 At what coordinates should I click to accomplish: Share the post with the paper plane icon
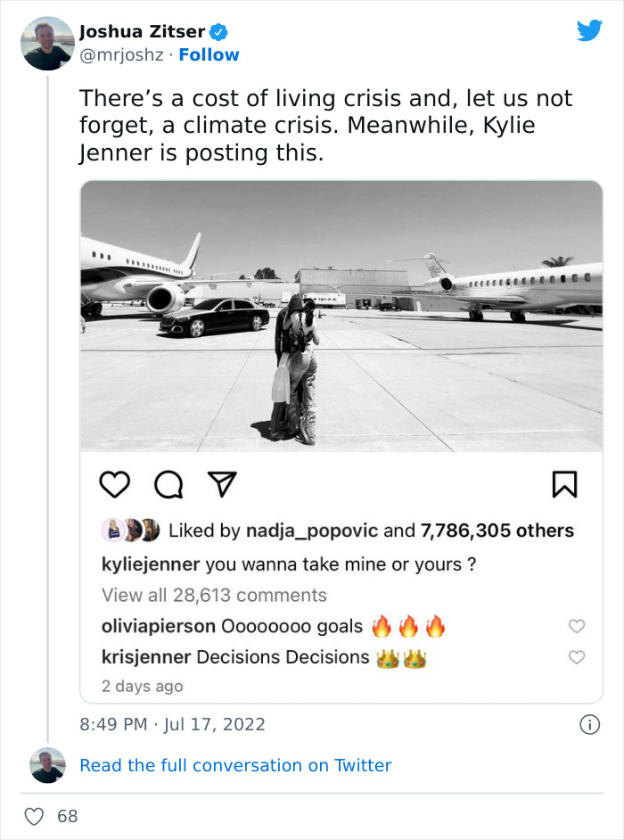[x=221, y=482]
